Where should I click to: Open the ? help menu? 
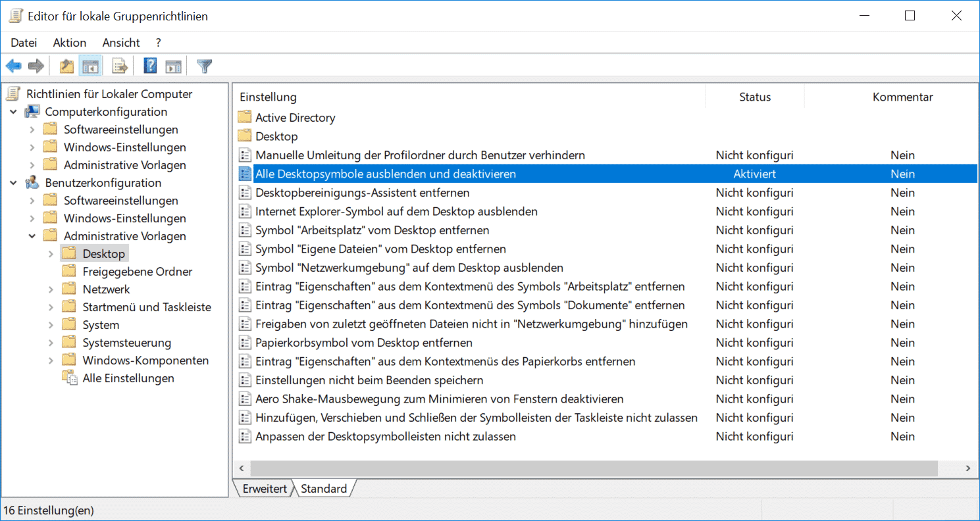[159, 43]
